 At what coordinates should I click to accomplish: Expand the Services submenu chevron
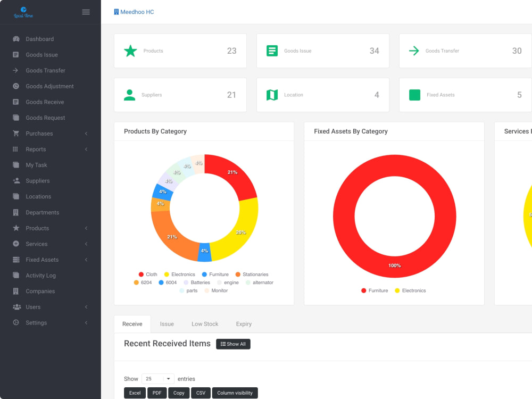tap(86, 244)
